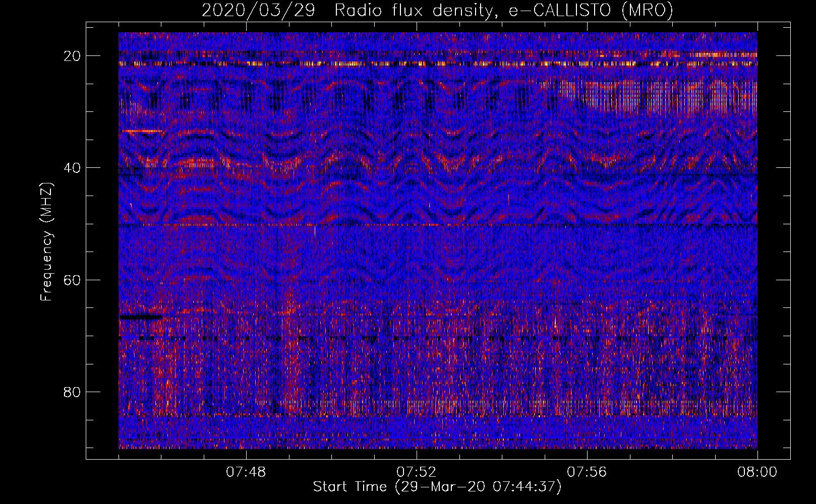Click the 'Frequency (MHZ)' y-axis label

(x=47, y=242)
